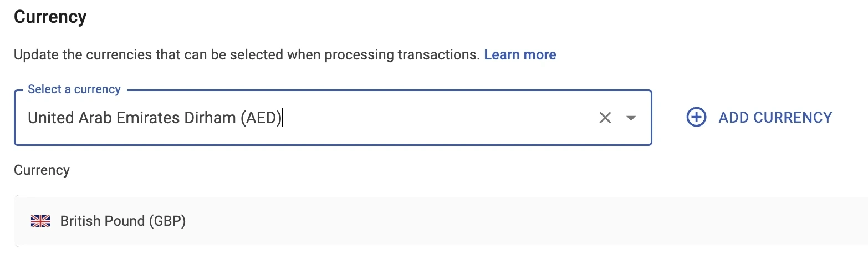Click the Currency column label above the list

[x=42, y=170]
